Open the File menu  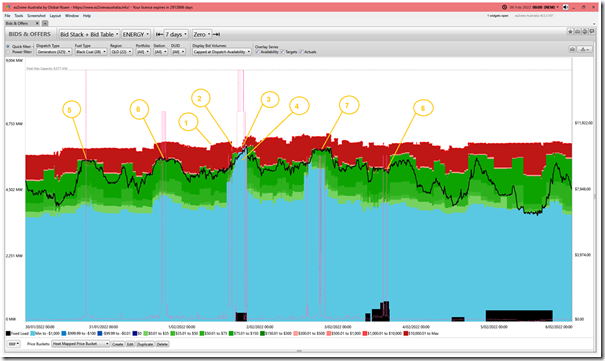coord(7,16)
